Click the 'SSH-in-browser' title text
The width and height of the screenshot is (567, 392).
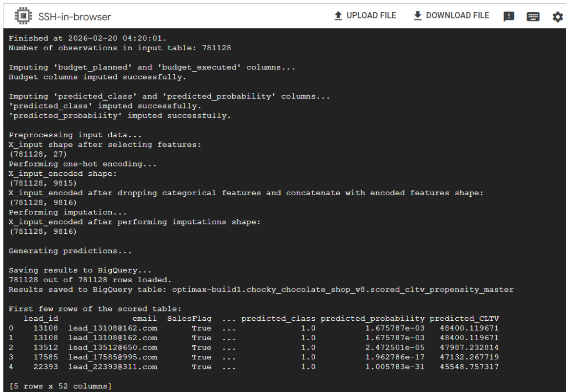[x=75, y=17]
